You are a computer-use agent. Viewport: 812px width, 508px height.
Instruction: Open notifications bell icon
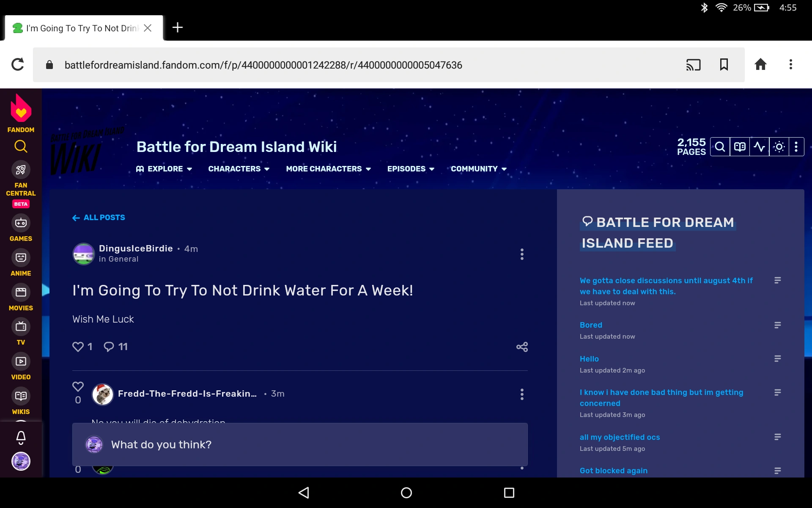tap(21, 437)
